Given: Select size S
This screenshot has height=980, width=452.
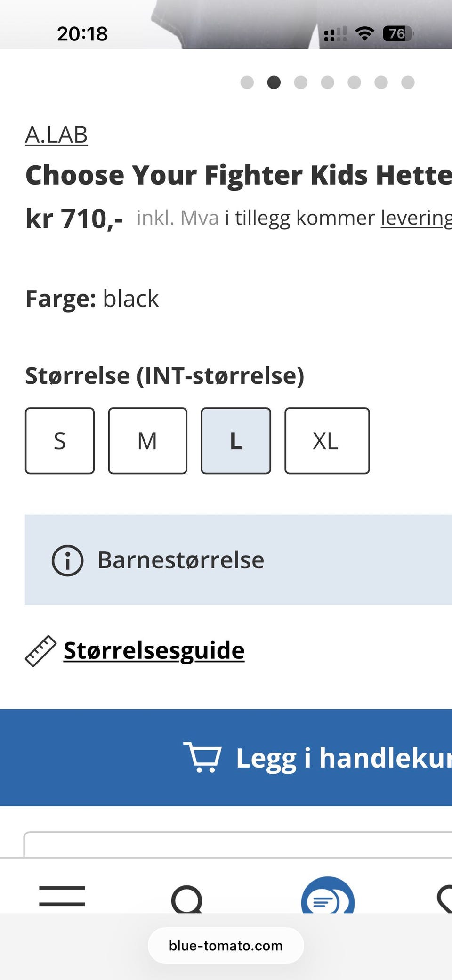Looking at the screenshot, I should 60,441.
